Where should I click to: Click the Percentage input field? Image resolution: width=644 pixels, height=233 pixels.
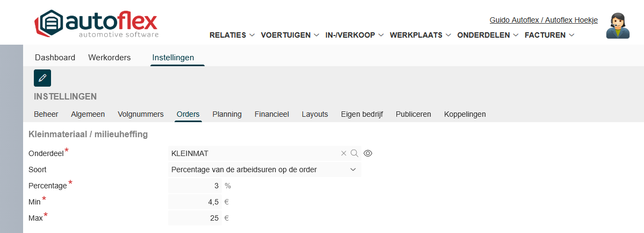pos(194,186)
